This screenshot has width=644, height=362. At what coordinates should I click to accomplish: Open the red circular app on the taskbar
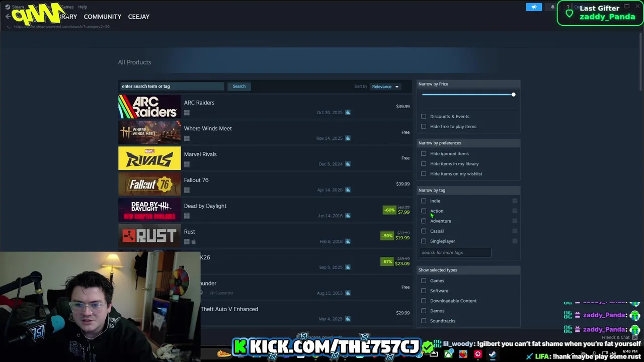(477, 354)
